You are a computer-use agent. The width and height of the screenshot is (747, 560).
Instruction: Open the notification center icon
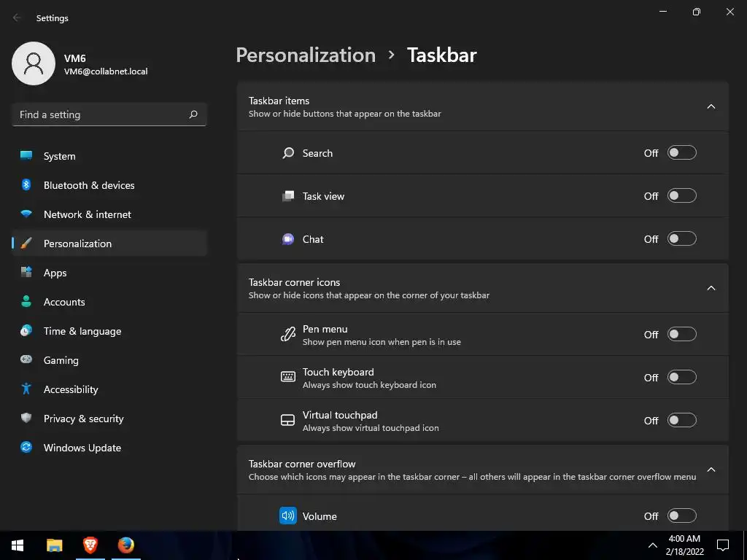pyautogui.click(x=723, y=545)
